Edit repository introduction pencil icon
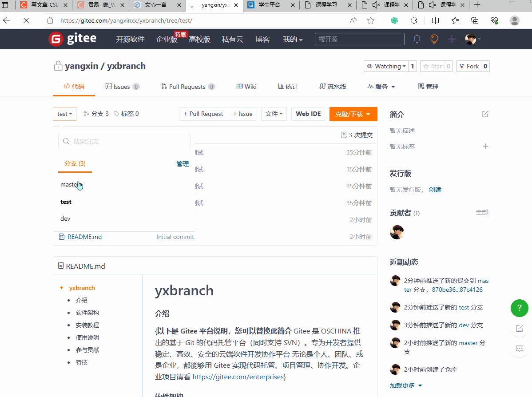This screenshot has height=397, width=532. [x=485, y=114]
